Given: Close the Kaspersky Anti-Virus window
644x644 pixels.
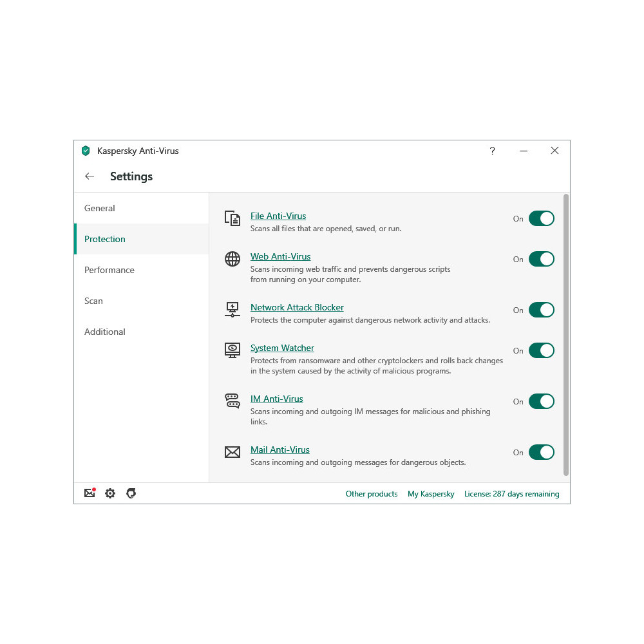Looking at the screenshot, I should (554, 151).
